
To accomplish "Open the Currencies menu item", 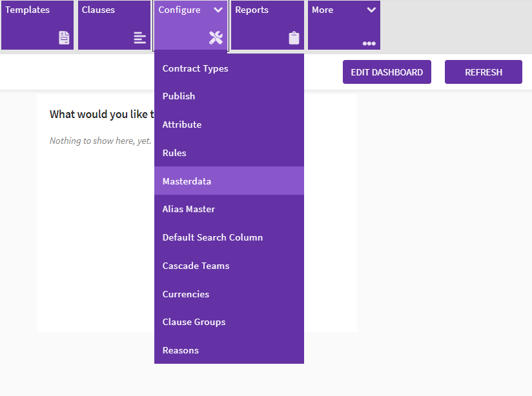I will (186, 294).
